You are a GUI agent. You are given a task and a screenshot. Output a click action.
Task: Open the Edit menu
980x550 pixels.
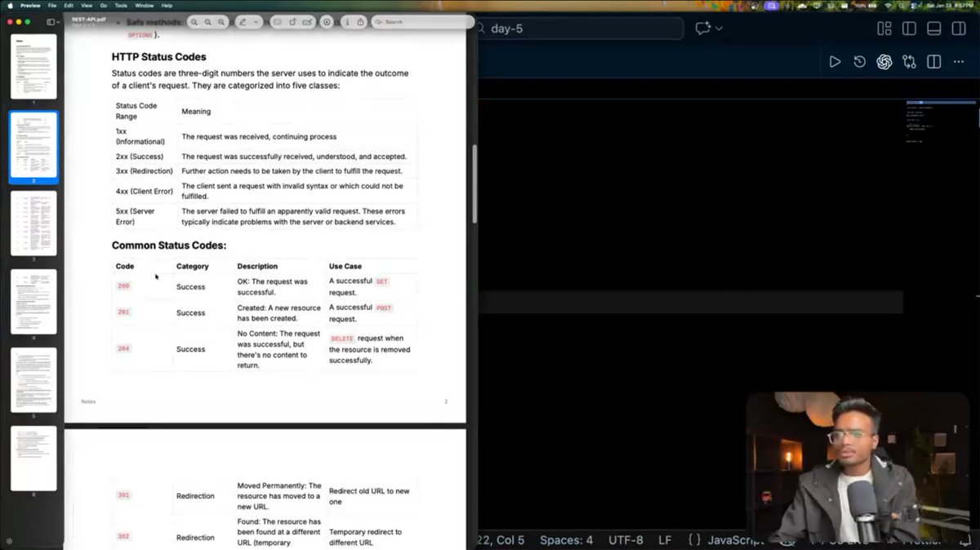pyautogui.click(x=69, y=6)
